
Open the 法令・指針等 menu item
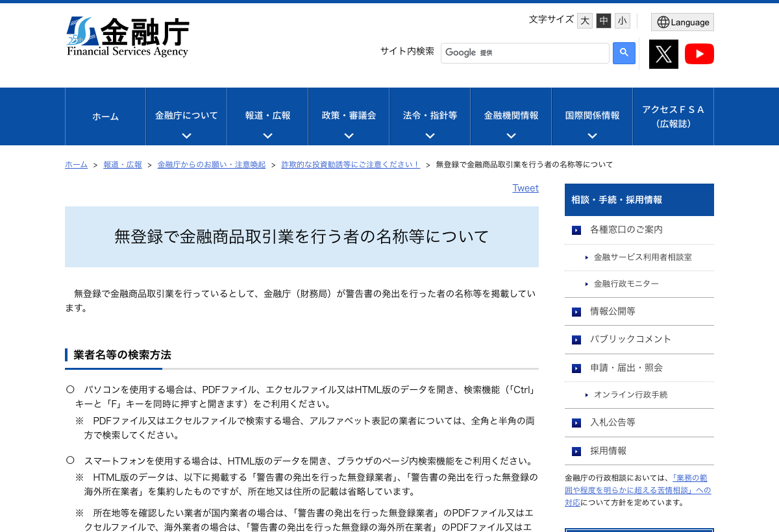click(x=430, y=115)
